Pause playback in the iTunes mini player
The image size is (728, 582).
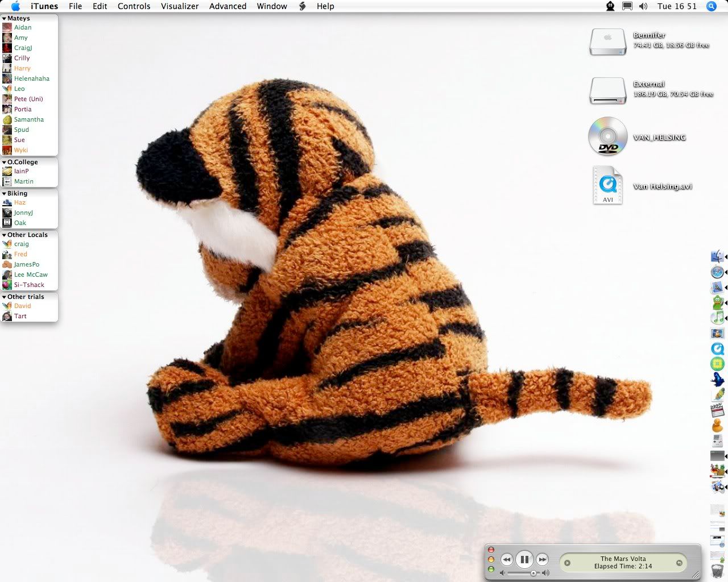(x=524, y=559)
